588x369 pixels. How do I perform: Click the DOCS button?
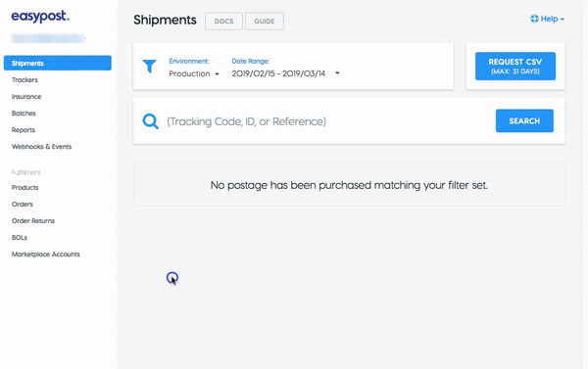point(223,22)
